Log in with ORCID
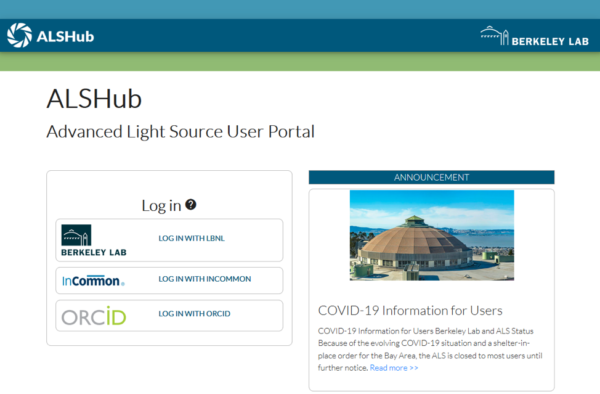The image size is (600, 394). (x=194, y=314)
